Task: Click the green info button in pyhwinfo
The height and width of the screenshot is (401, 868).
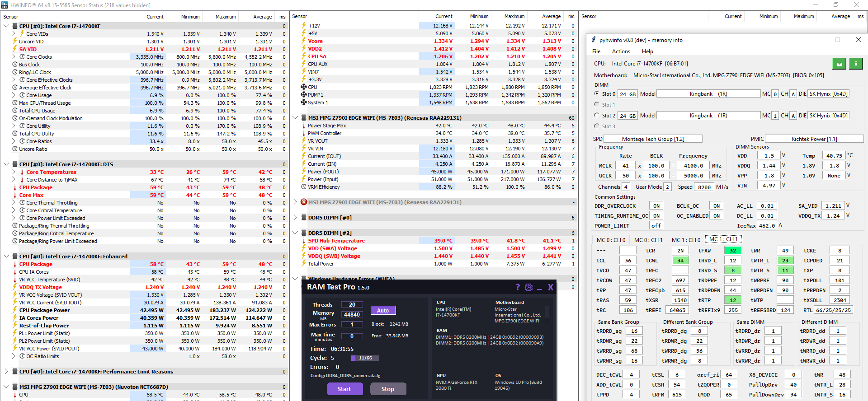Action: 856,64
